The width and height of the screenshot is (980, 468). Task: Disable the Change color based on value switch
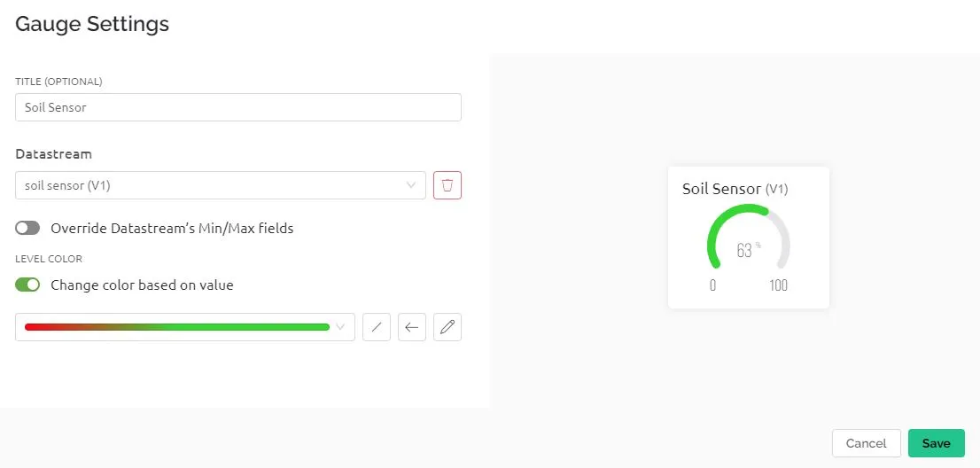(27, 285)
